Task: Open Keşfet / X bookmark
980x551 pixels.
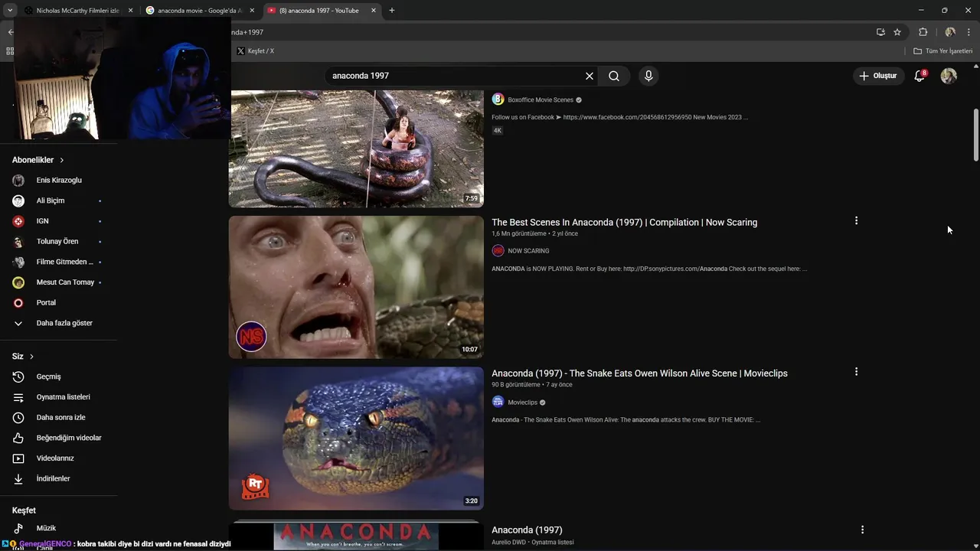Action: [x=255, y=51]
